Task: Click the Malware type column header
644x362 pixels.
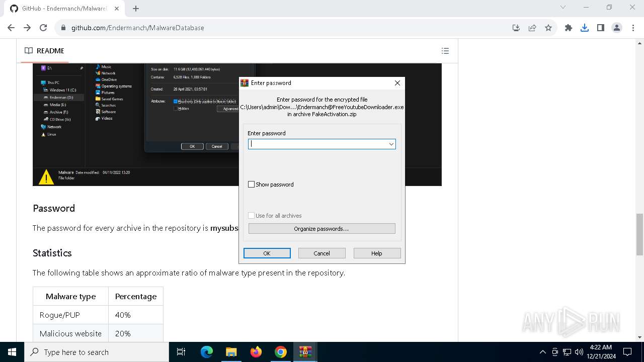Action: (x=70, y=296)
